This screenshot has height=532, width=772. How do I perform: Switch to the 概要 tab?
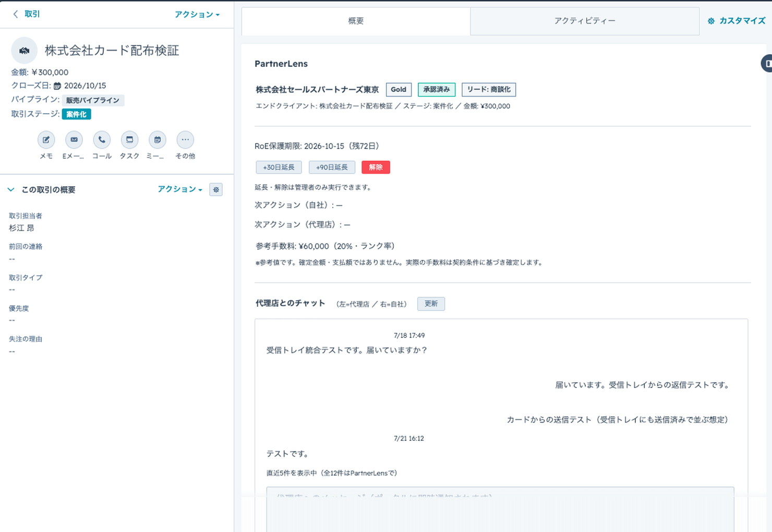tap(356, 21)
